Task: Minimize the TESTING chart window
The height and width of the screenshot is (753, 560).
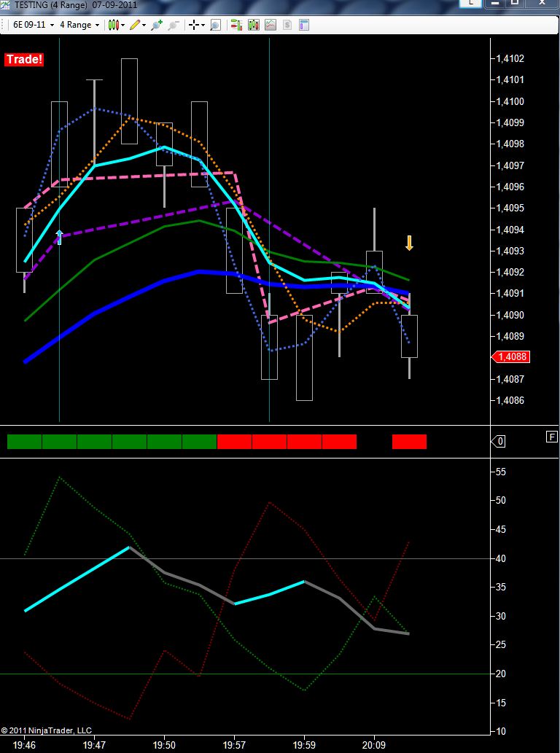Action: tap(495, 3)
